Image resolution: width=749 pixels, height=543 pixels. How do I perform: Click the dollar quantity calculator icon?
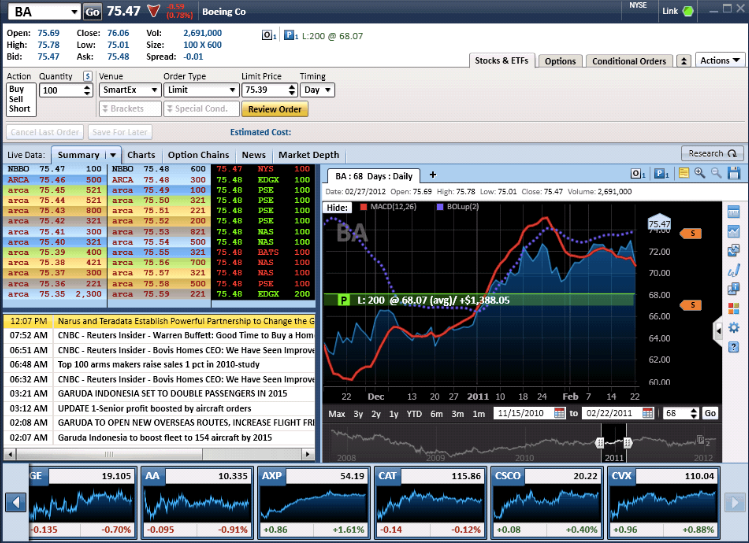[x=87, y=76]
